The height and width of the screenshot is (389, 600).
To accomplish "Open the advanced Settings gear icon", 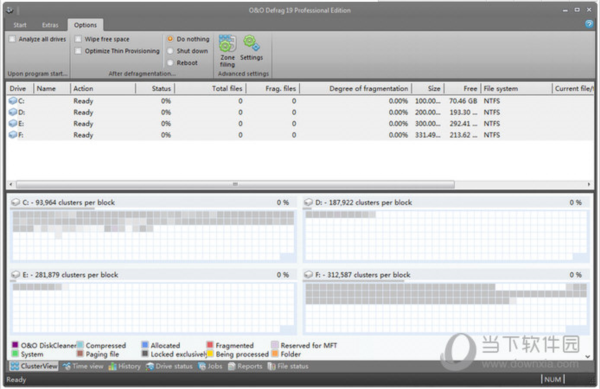I will 251,48.
